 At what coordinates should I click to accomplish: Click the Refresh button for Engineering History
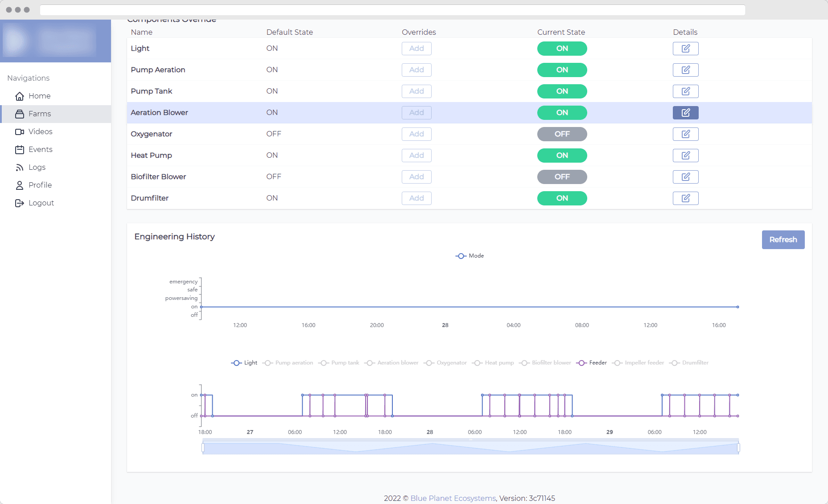tap(783, 240)
